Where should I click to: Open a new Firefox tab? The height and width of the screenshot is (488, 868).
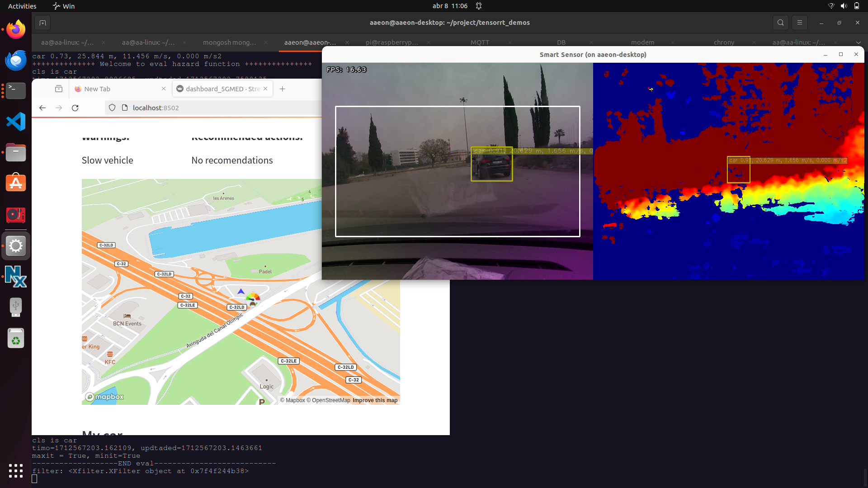(283, 89)
